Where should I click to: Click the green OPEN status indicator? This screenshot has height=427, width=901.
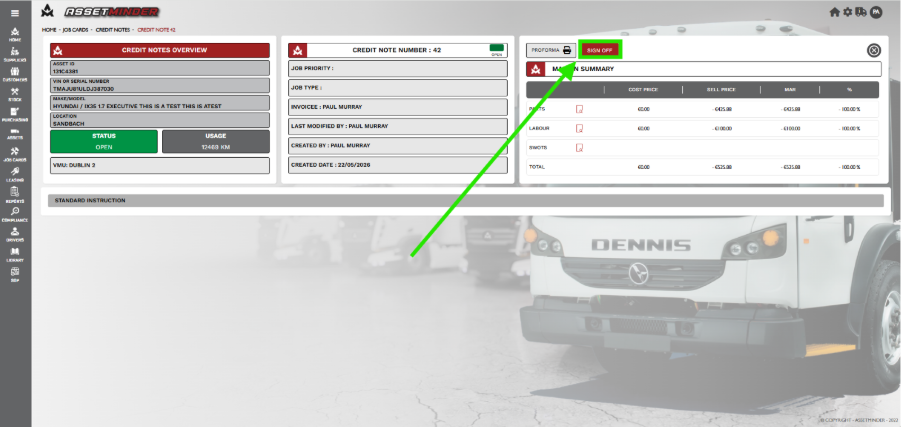click(496, 50)
